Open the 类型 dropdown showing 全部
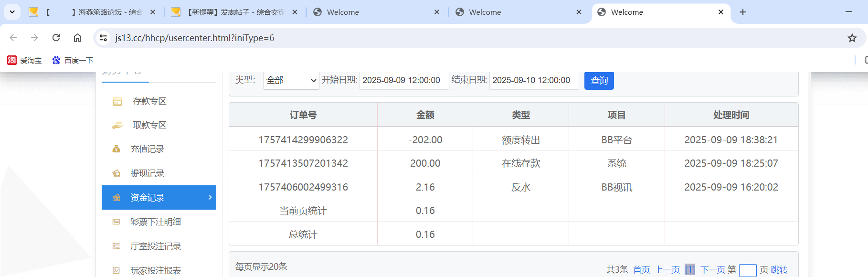Image resolution: width=868 pixels, height=277 pixels. coord(291,80)
